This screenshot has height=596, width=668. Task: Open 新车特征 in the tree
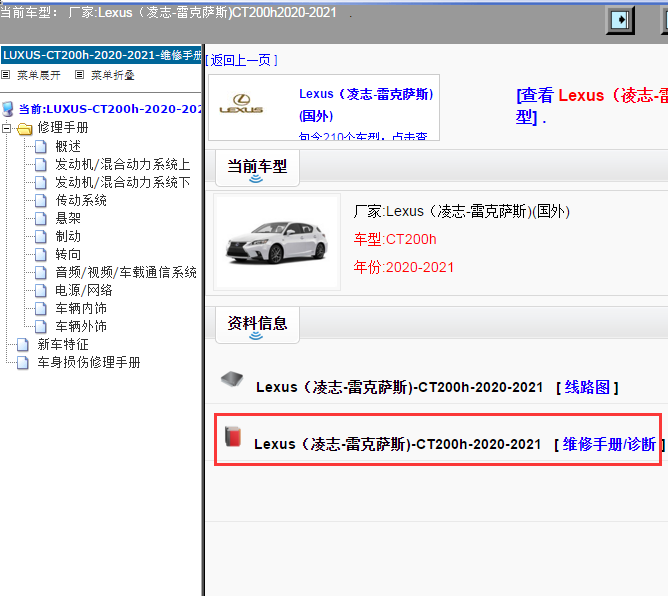tap(63, 344)
